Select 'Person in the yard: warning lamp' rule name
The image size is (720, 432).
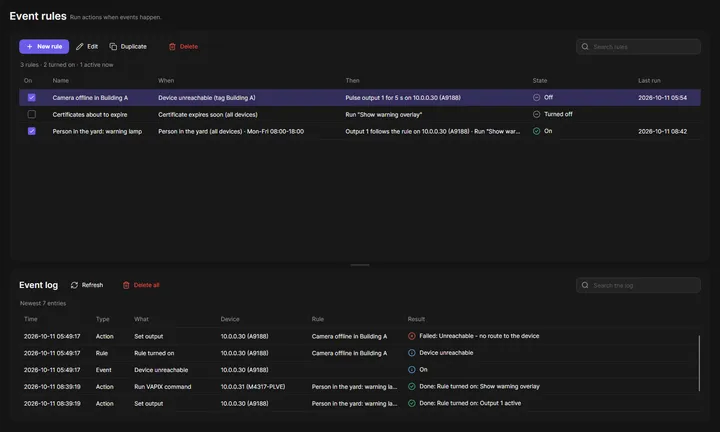97,131
